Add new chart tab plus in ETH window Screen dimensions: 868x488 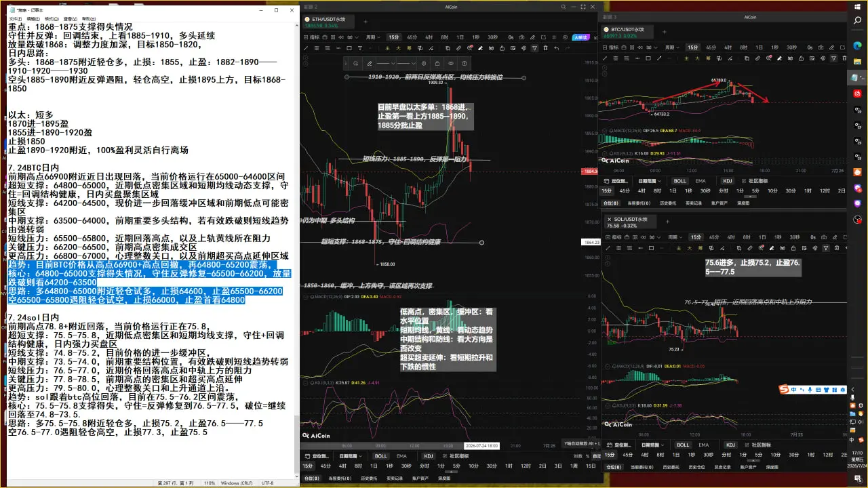(366, 22)
